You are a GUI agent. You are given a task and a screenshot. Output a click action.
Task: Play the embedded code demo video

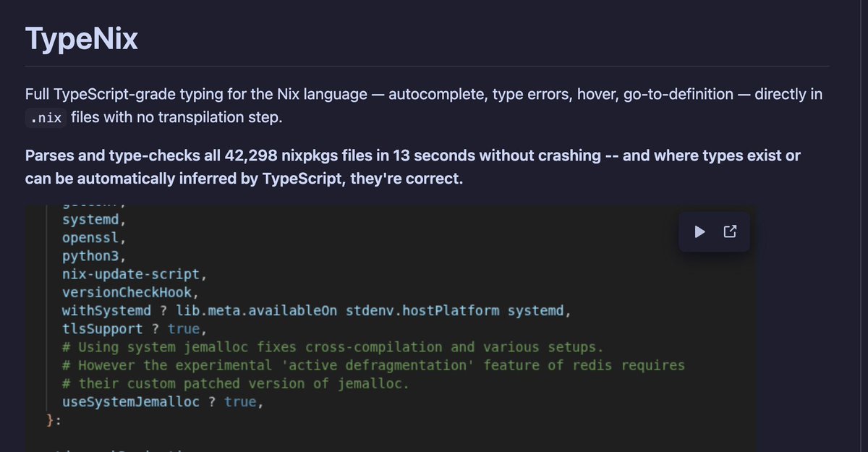699,231
